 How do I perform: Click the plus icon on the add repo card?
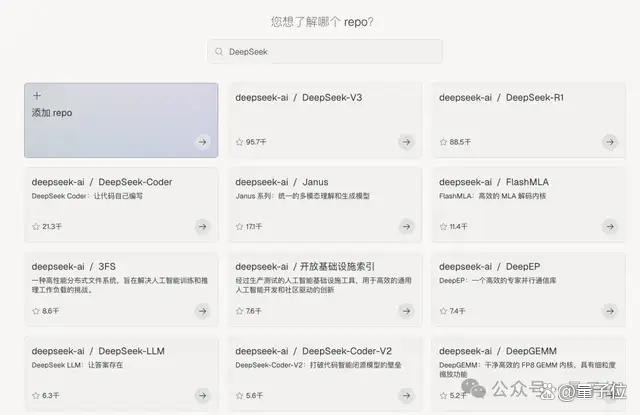pyautogui.click(x=37, y=95)
